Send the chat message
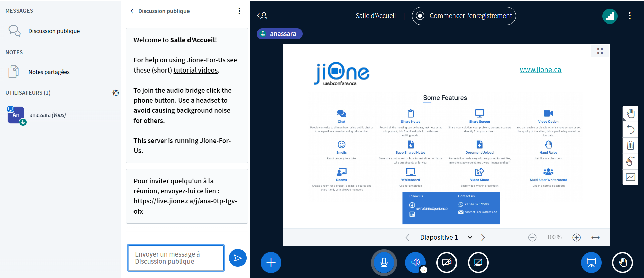This screenshot has height=278, width=644. [238, 258]
